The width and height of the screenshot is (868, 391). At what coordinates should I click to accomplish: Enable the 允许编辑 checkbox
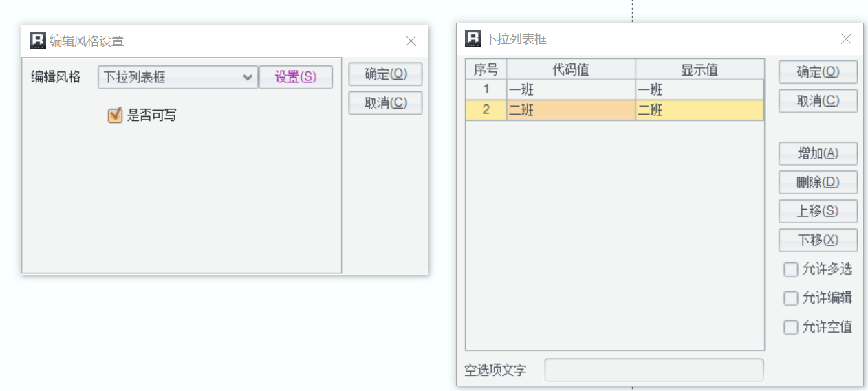791,299
